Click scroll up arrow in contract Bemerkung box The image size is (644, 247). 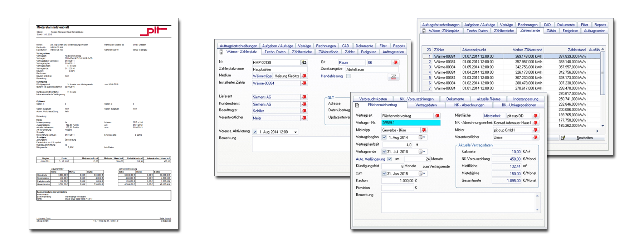click(537, 196)
